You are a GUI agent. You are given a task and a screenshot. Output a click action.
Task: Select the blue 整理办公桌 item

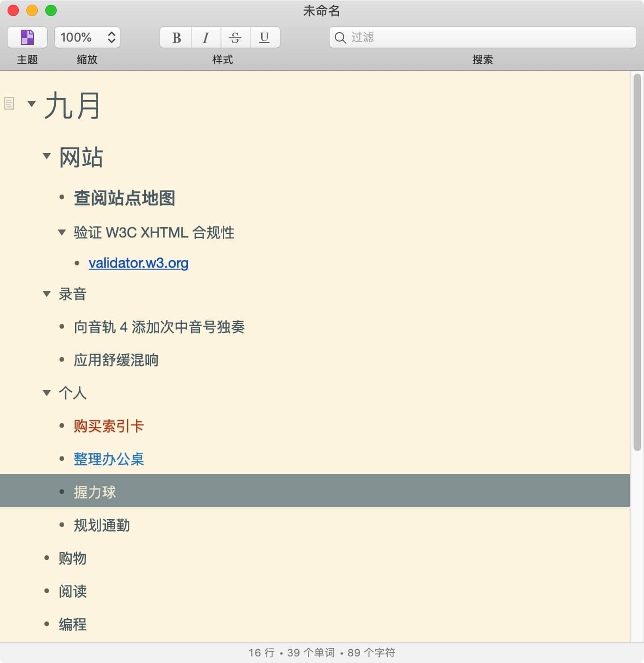(x=109, y=459)
